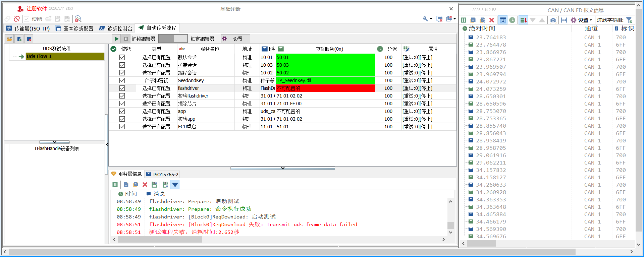Collapse the UDS test flow panel

55,142
